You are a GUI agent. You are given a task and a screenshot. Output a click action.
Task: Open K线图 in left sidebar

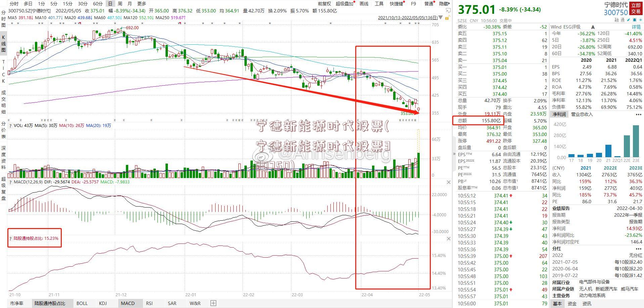[3, 44]
